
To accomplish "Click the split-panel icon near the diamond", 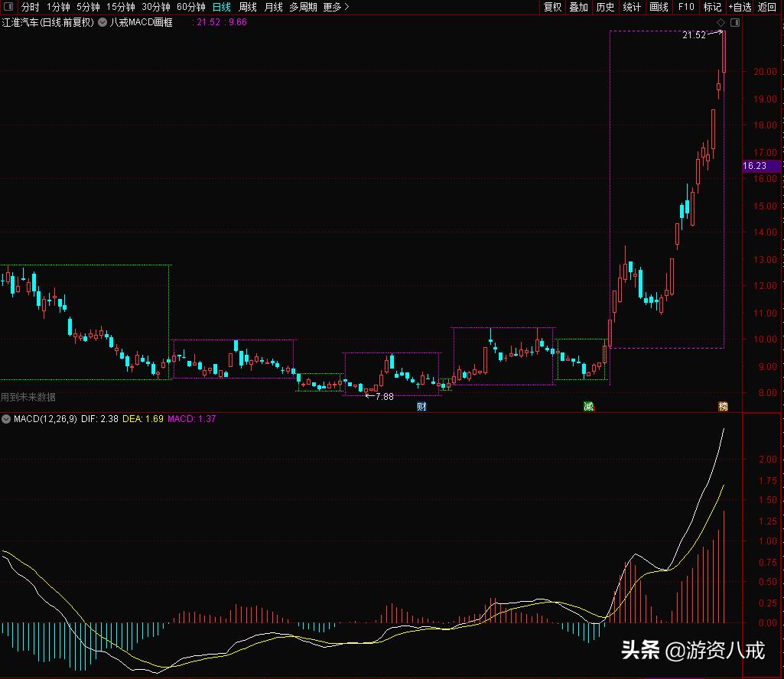I will tap(735, 23).
